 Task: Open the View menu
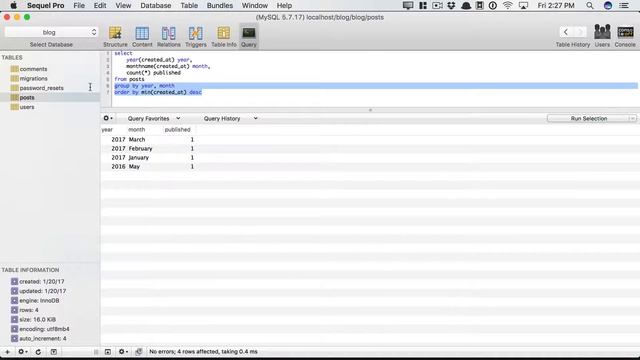[x=123, y=5]
